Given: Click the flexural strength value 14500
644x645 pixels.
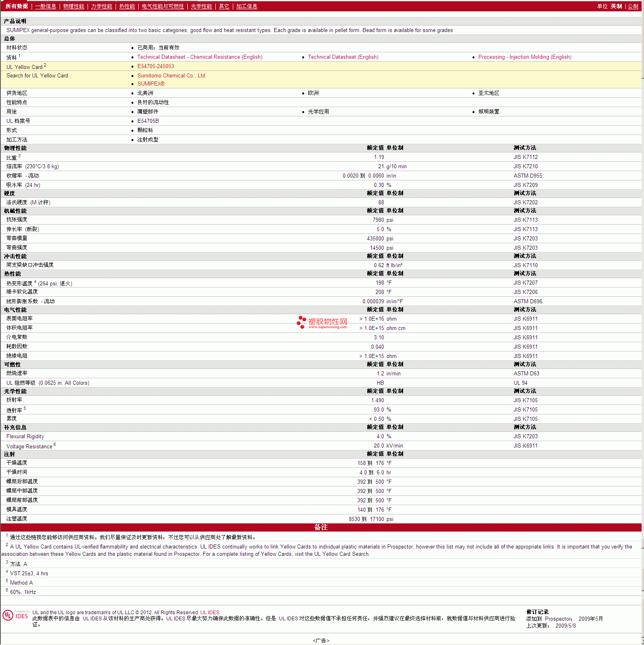Looking at the screenshot, I should coord(377,248).
